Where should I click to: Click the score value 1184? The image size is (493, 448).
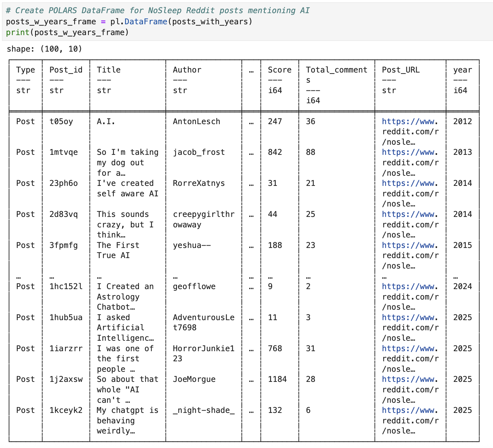277,380
